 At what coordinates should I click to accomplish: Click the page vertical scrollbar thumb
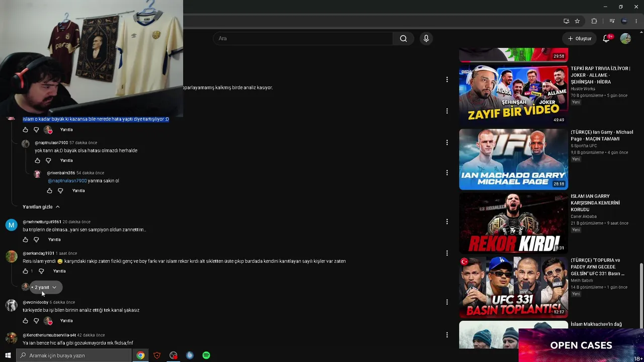point(641,295)
